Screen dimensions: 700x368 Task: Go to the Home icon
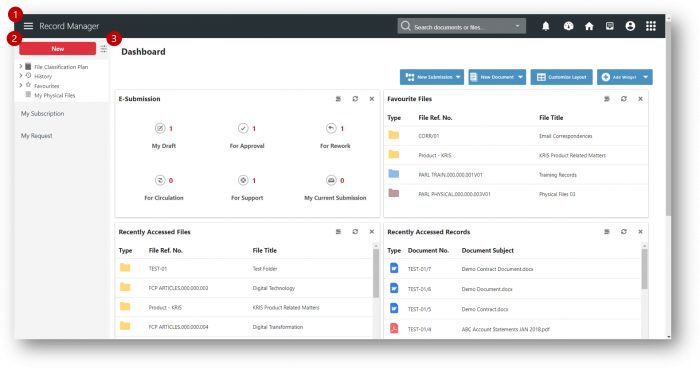(589, 26)
